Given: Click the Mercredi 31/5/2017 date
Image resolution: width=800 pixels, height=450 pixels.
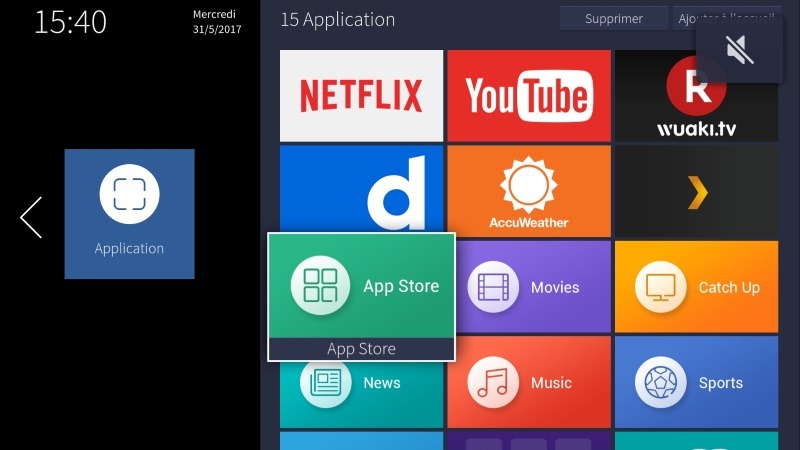Looking at the screenshot, I should [217, 23].
